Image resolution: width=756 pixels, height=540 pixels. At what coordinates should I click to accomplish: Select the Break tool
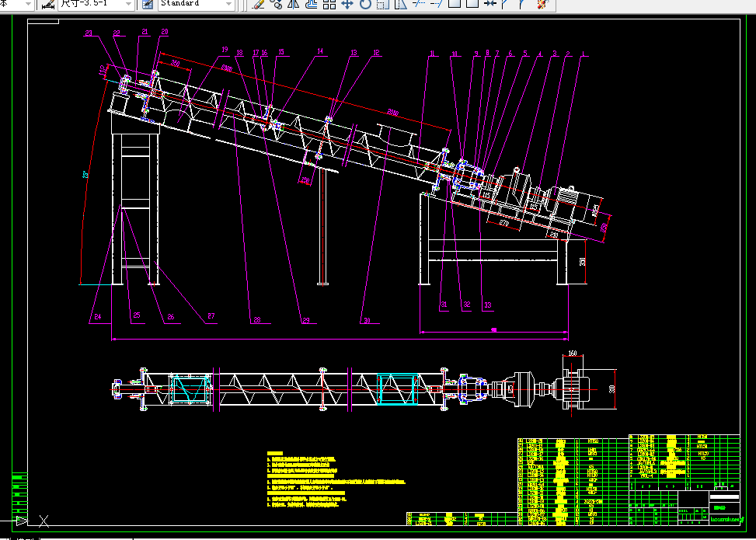point(472,5)
